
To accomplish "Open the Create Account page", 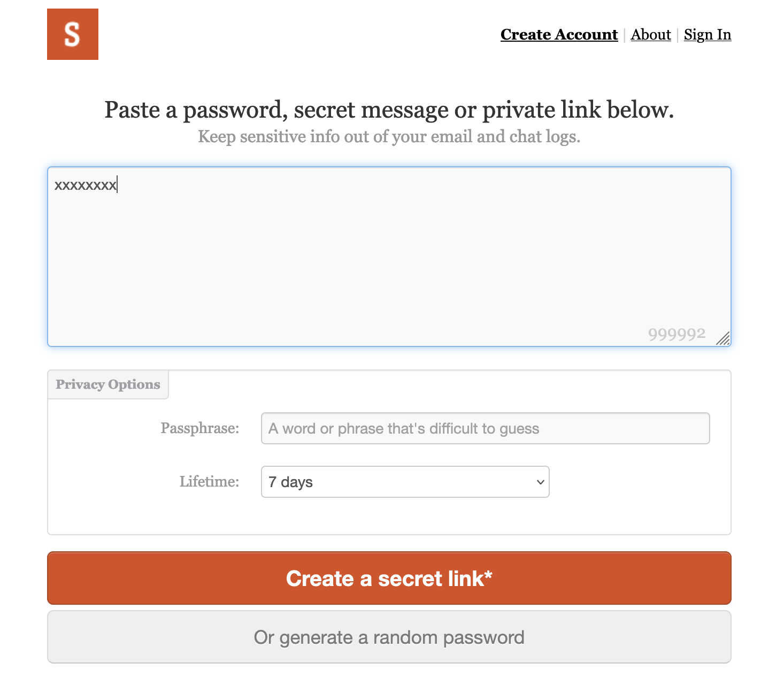I will tap(559, 35).
